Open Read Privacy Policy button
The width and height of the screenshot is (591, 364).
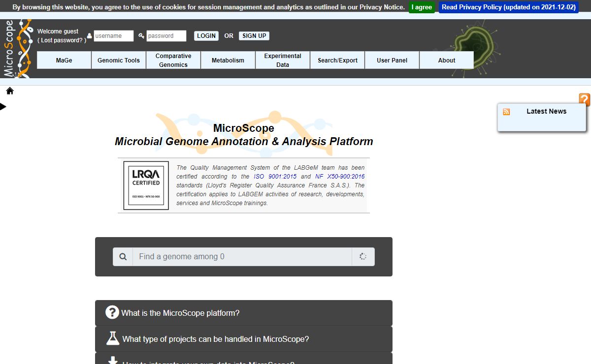[509, 7]
